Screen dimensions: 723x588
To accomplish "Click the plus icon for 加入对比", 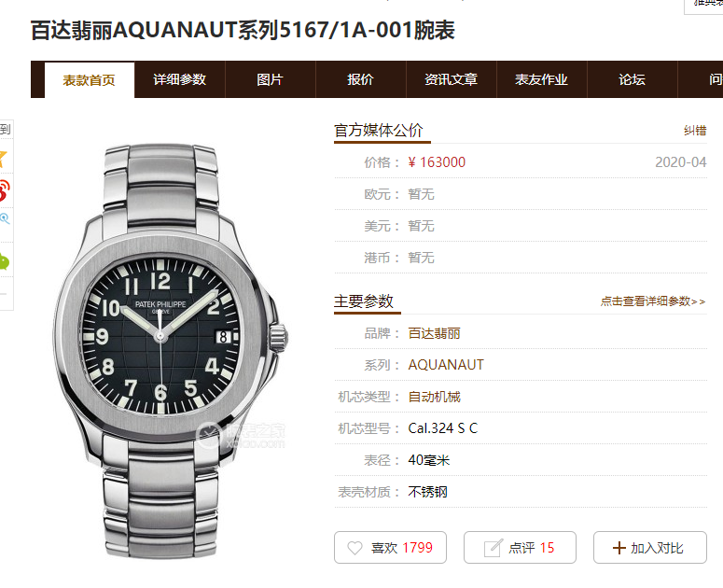I will pyautogui.click(x=619, y=548).
